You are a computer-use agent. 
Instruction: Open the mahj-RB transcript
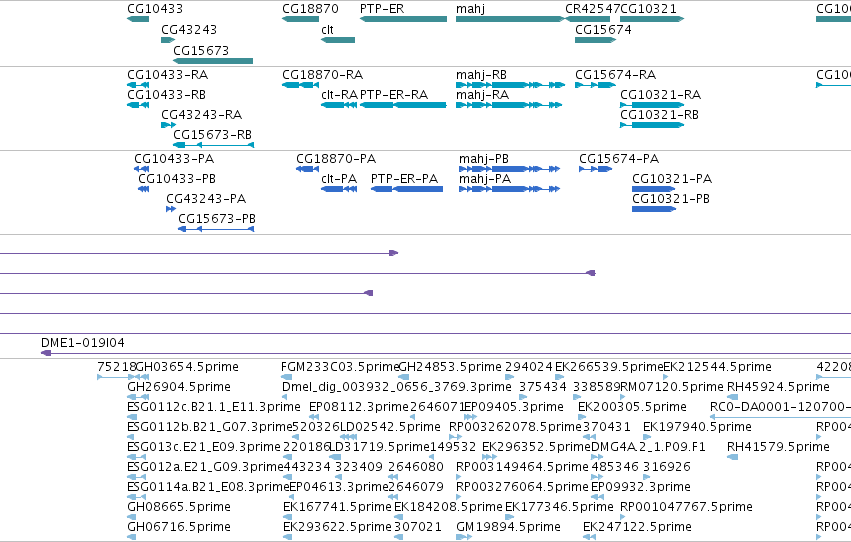[510, 85]
